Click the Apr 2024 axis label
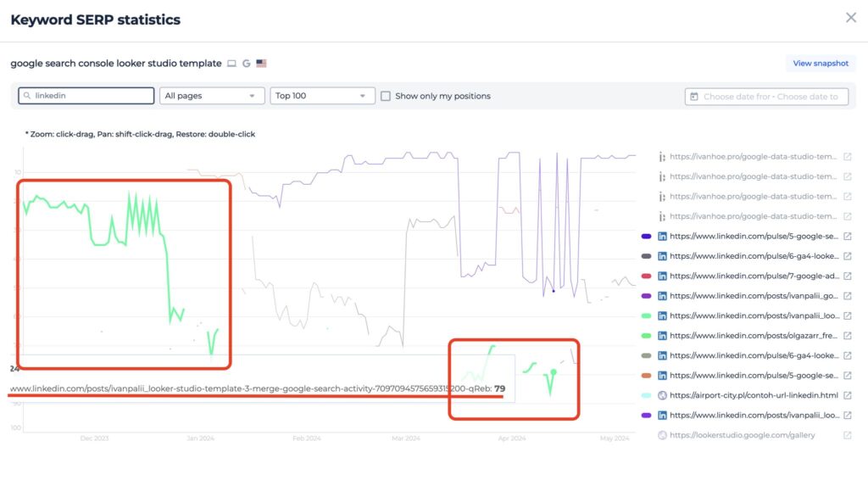The image size is (868, 480). point(511,438)
